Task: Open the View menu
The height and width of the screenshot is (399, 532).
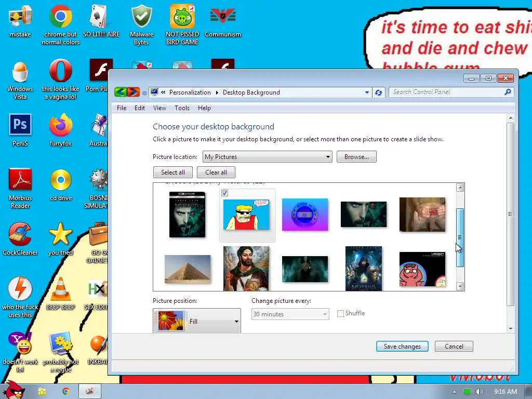Action: [x=159, y=108]
